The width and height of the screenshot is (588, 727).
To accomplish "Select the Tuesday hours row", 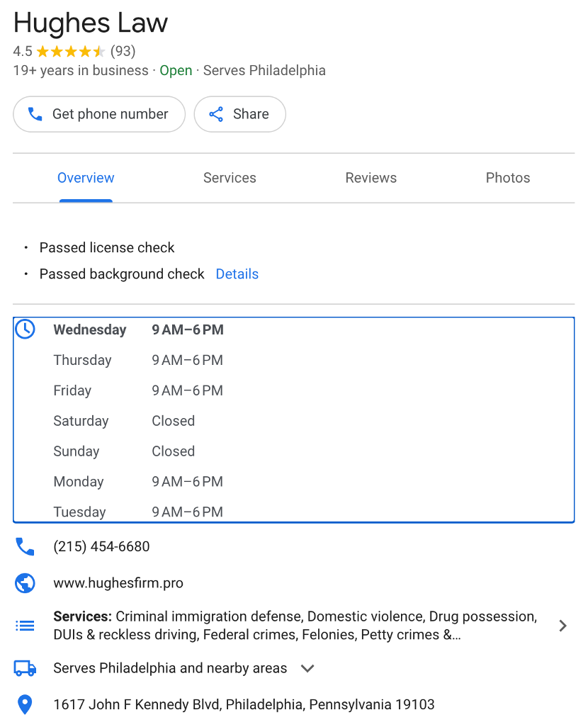I will coord(138,512).
